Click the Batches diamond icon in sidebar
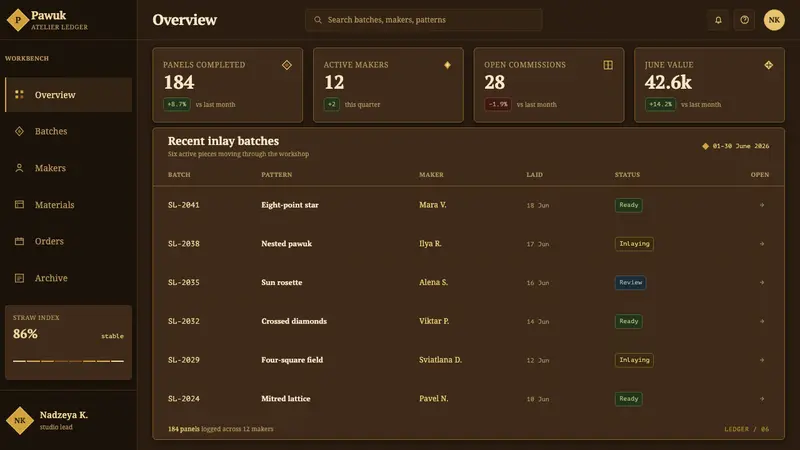The width and height of the screenshot is (800, 450). coord(19,131)
